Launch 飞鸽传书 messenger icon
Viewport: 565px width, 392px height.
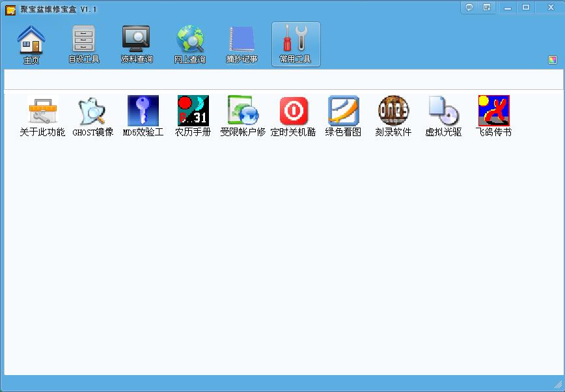click(493, 116)
